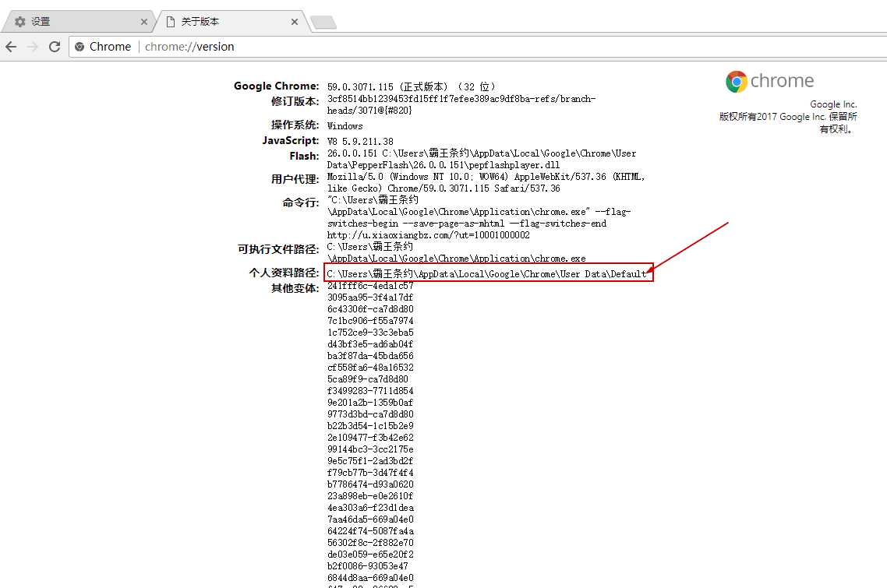Click variation 7aa46da5-669a04e0

(x=370, y=519)
